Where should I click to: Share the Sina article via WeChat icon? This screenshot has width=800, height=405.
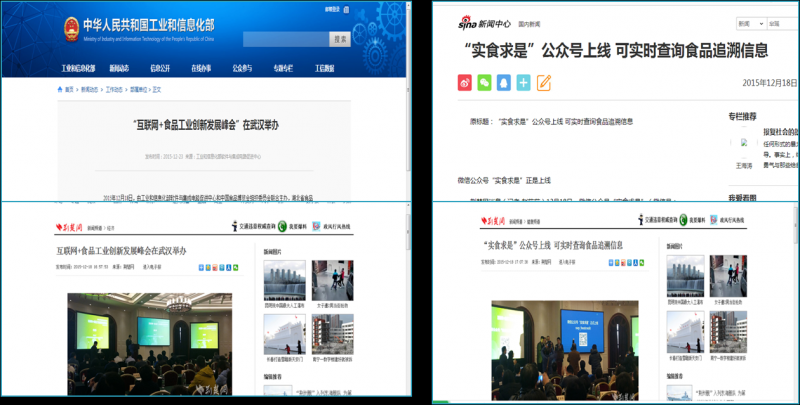tap(485, 82)
